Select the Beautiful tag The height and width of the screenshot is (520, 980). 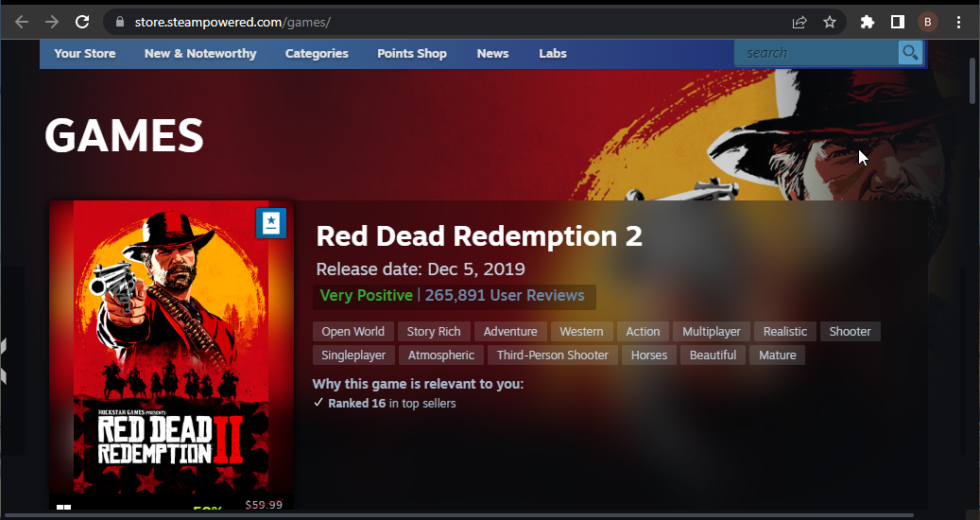[713, 355]
